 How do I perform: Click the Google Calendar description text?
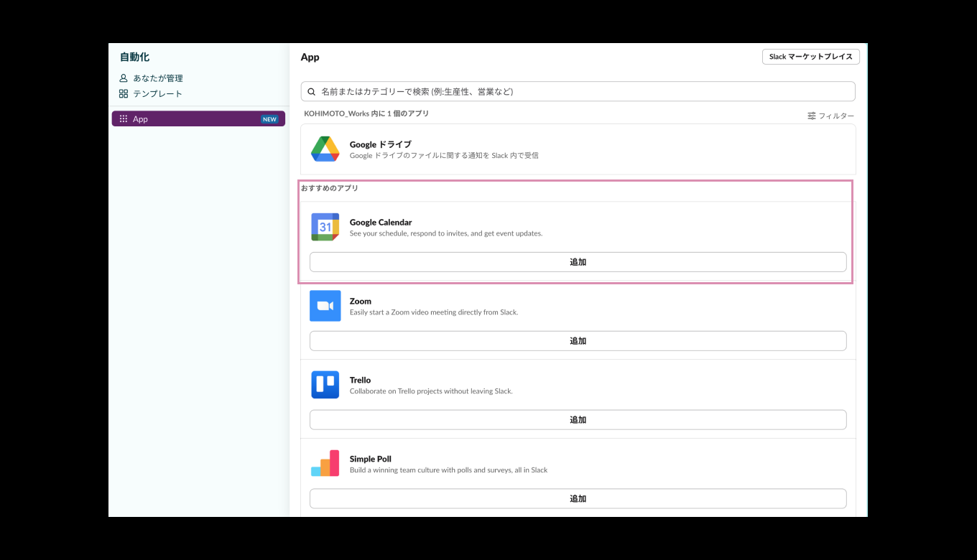point(446,233)
